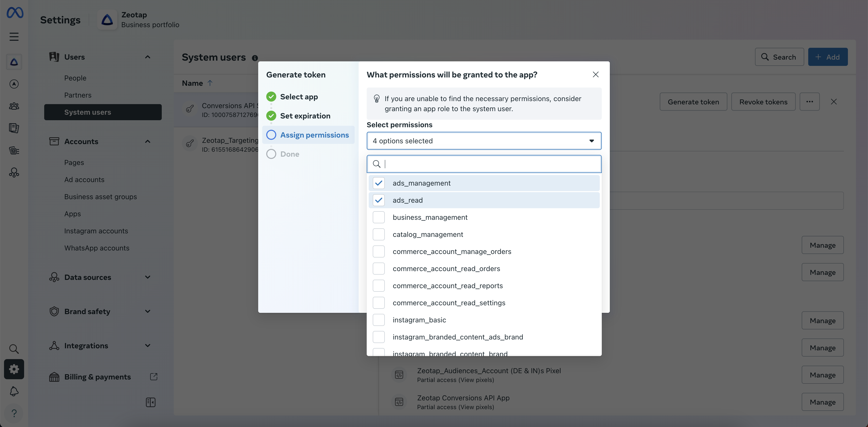Check the business_management permission
Viewport: 868px width, 427px height.
click(378, 217)
